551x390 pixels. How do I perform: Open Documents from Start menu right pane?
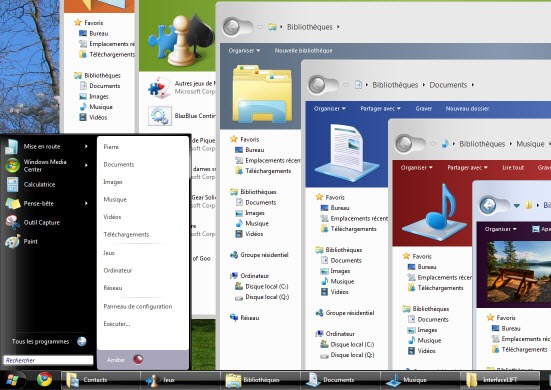[119, 164]
